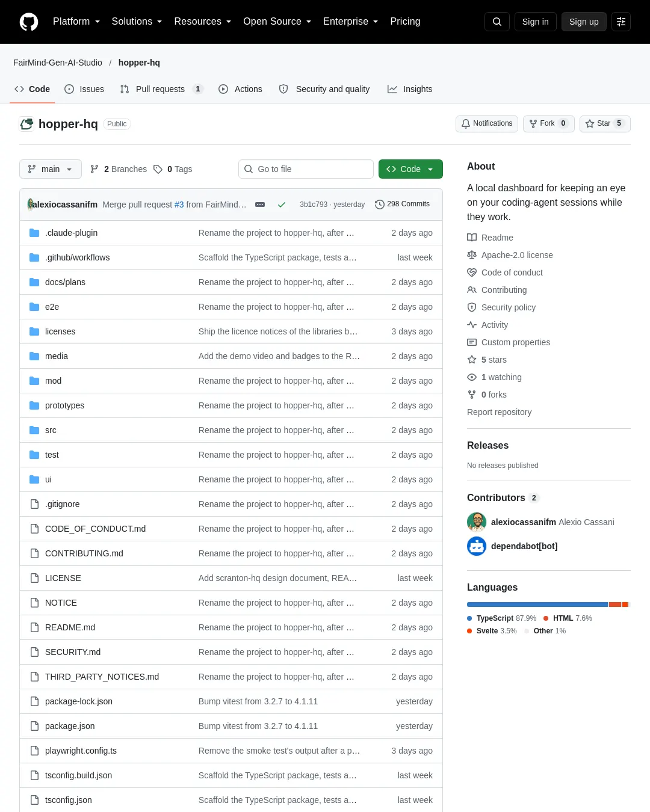Click the Notifications bell button

click(x=487, y=123)
